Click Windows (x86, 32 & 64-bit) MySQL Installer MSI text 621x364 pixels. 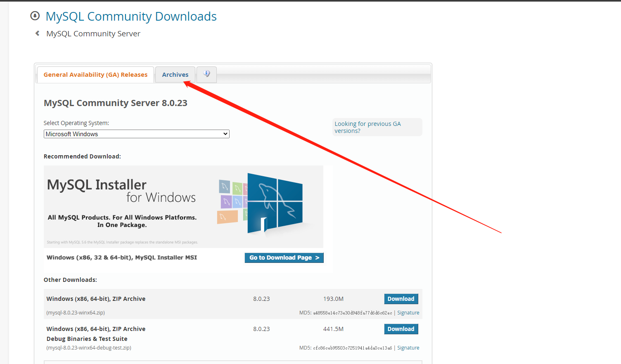click(122, 258)
